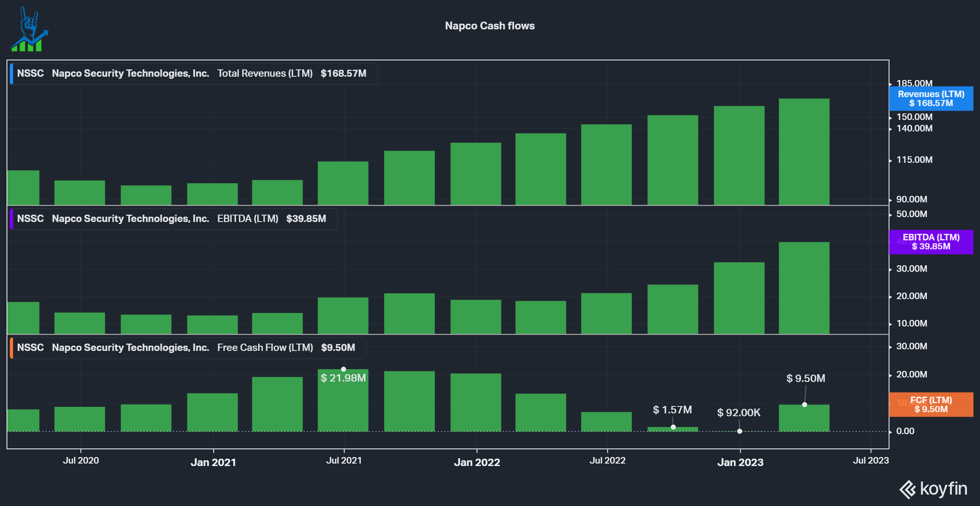
Task: Click the marker dot on $1.57M bar
Action: [673, 427]
